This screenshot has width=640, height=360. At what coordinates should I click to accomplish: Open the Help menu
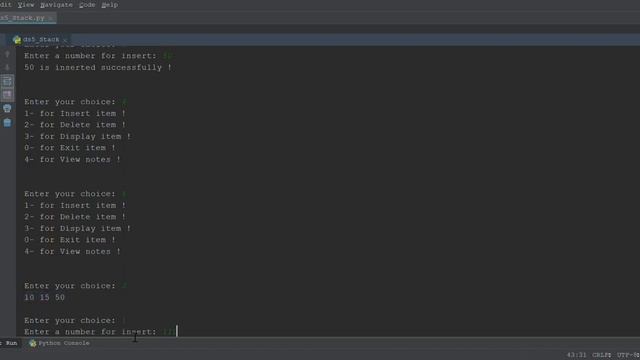pyautogui.click(x=109, y=5)
